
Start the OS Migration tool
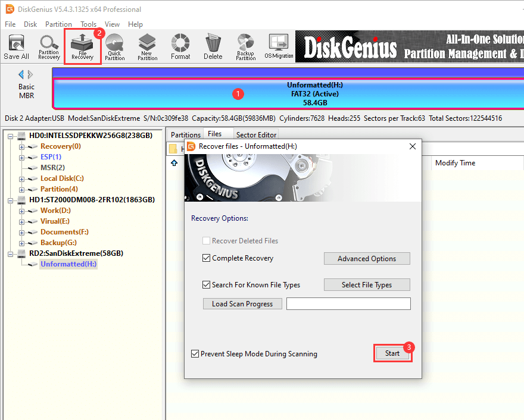(x=279, y=47)
